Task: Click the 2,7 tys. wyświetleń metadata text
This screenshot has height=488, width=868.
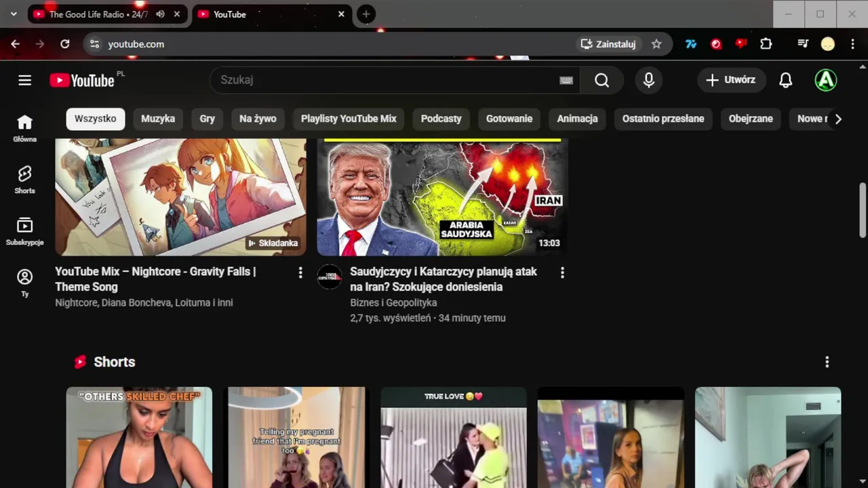Action: 390,318
